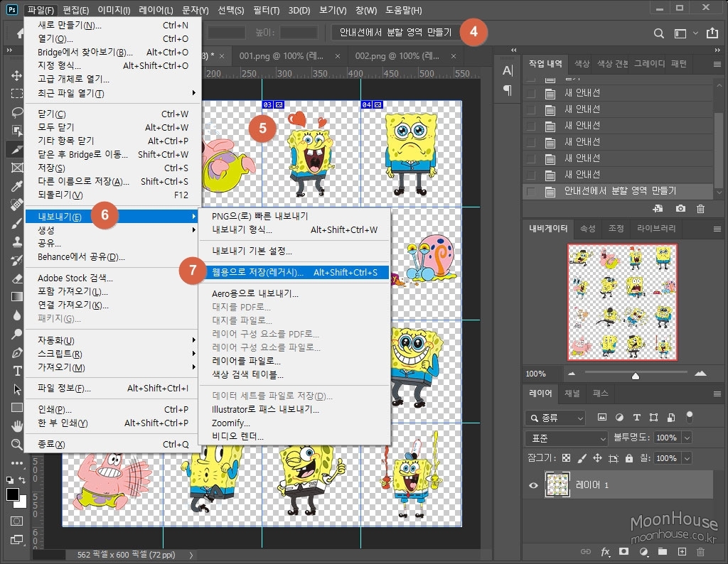Screen dimensions: 728x564
Task: Select the Lasso tool
Action: [x=17, y=112]
